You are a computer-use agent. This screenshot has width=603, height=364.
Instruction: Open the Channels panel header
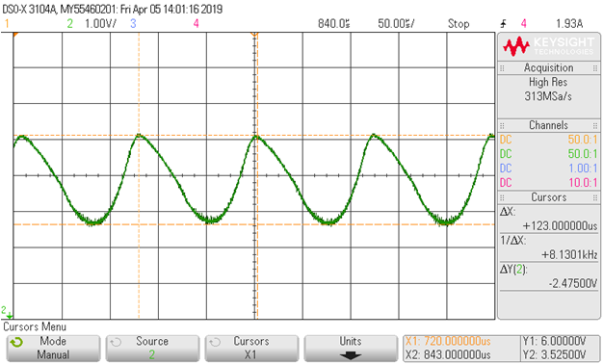point(549,125)
